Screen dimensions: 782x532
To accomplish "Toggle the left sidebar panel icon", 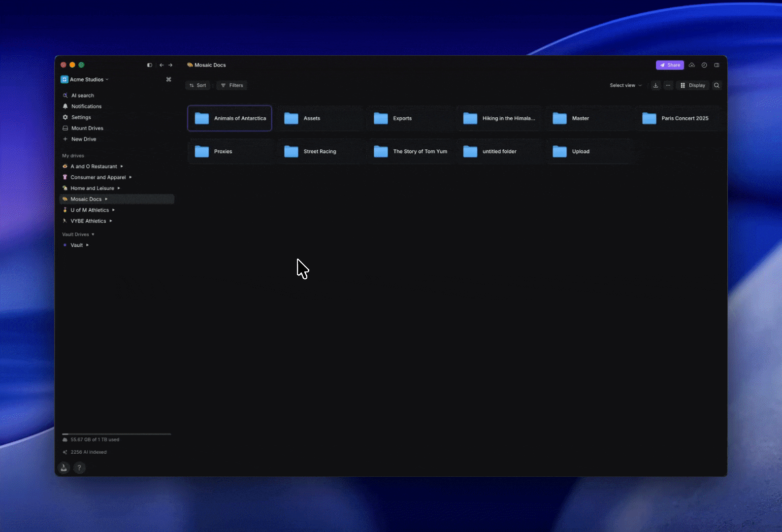I will click(150, 65).
